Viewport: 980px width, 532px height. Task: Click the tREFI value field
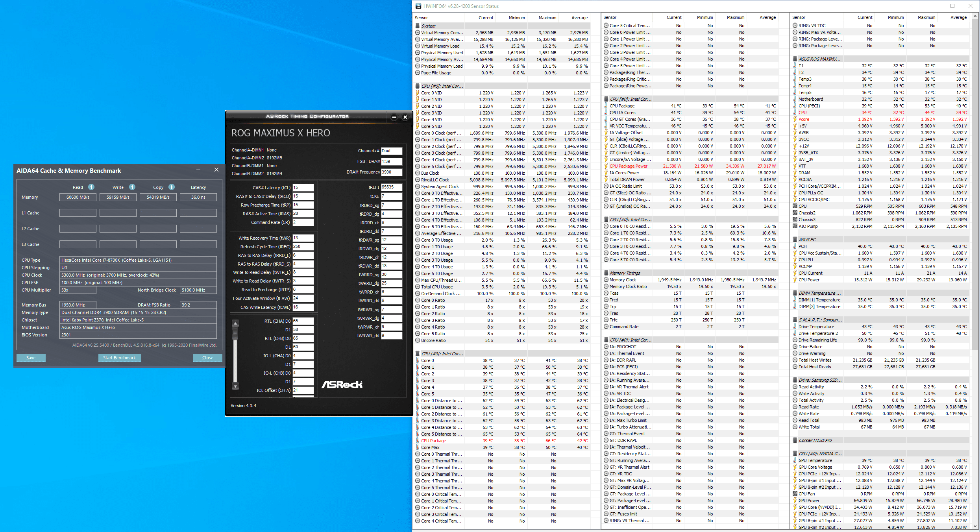(x=392, y=187)
